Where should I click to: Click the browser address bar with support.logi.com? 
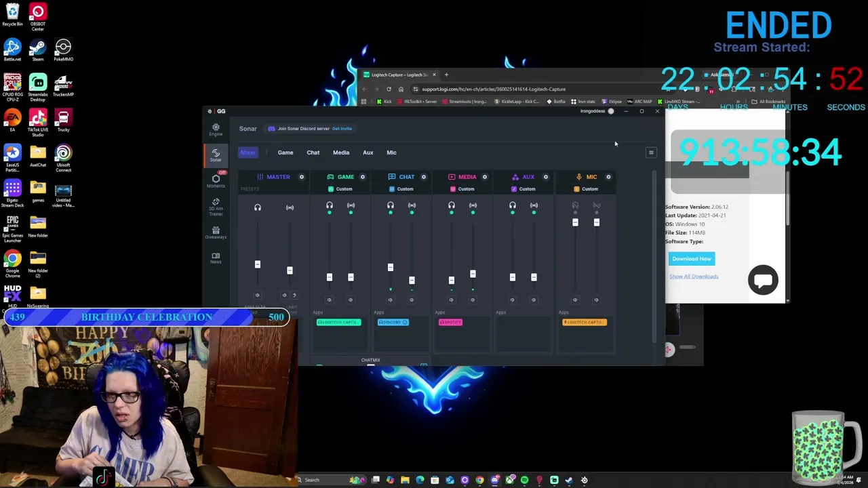point(536,89)
